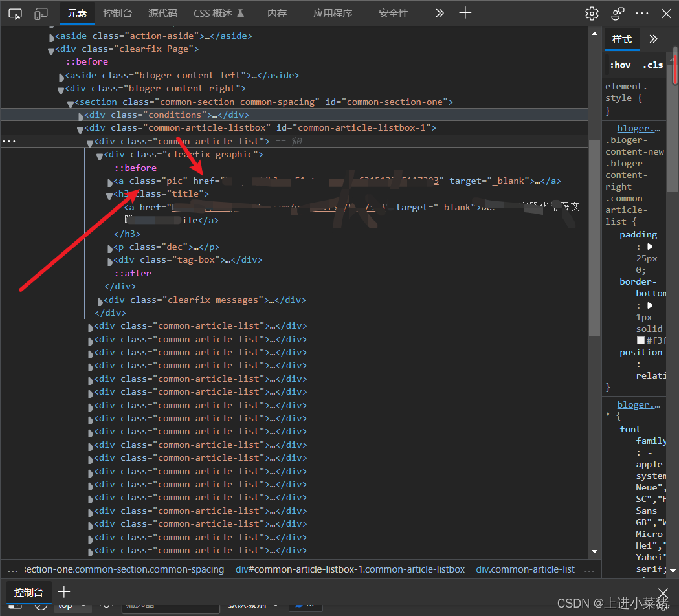This screenshot has height=616, width=679.
Task: Expand the padding shorthand property triangle
Action: tap(650, 247)
